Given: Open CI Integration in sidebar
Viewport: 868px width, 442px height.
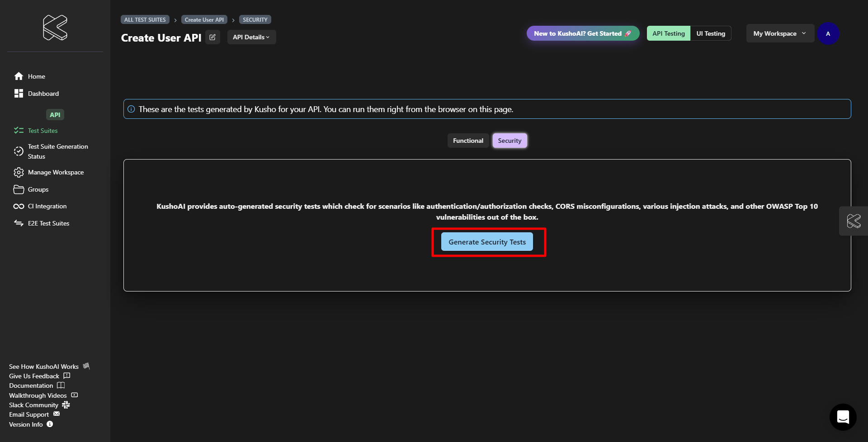Looking at the screenshot, I should [47, 206].
